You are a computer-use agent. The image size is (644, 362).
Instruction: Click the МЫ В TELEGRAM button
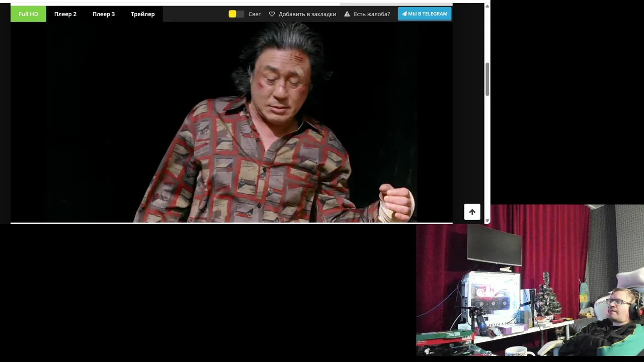click(425, 14)
